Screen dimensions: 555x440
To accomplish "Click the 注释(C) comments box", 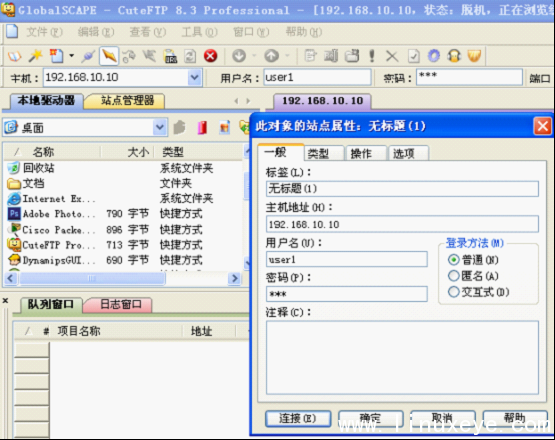I will tap(402, 358).
